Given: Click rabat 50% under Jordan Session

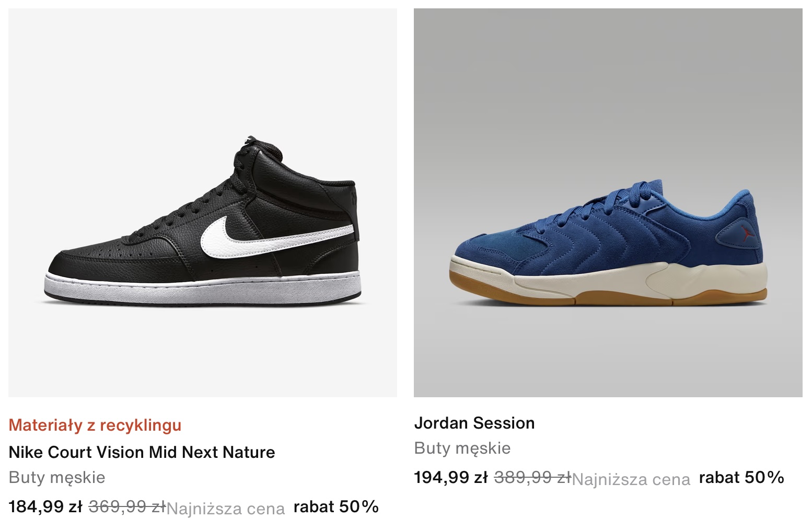Looking at the screenshot, I should (741, 477).
